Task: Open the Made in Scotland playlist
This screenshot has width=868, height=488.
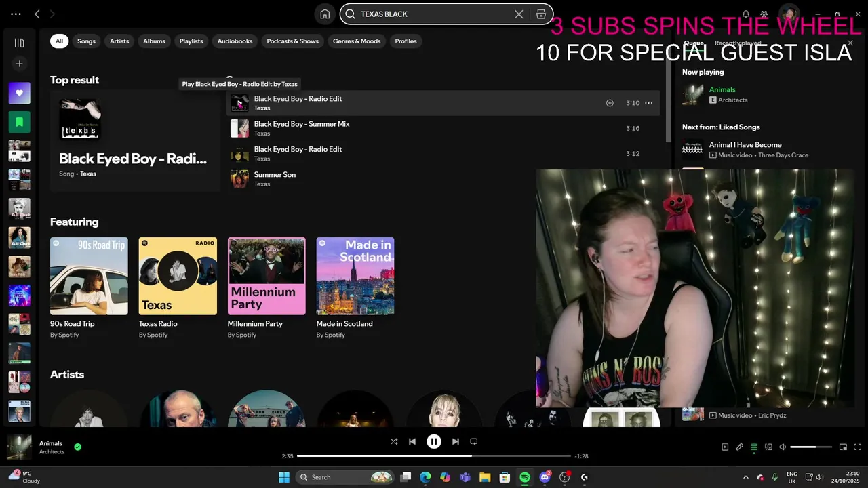Action: coord(355,288)
